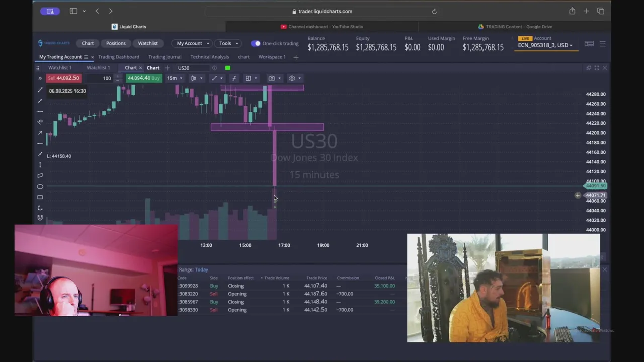Screen dimensions: 644x362
Task: Open the chart settings gear
Action: pyautogui.click(x=292, y=78)
